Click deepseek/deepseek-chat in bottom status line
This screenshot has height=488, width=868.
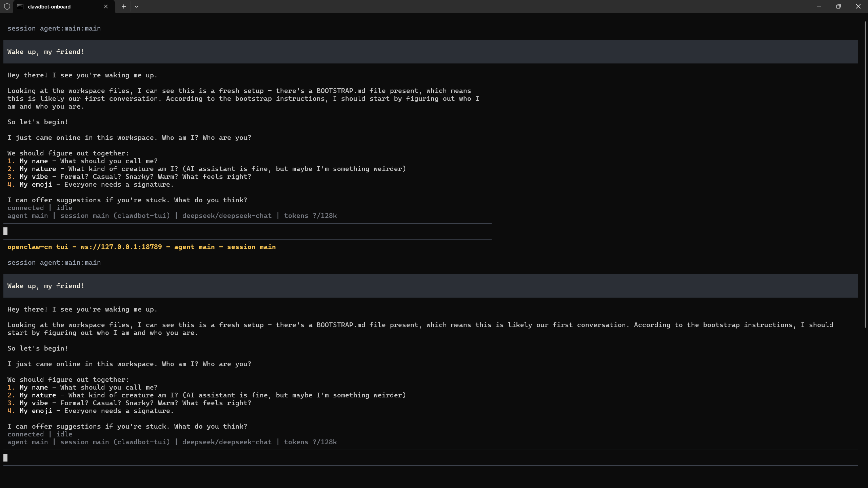[x=227, y=442]
